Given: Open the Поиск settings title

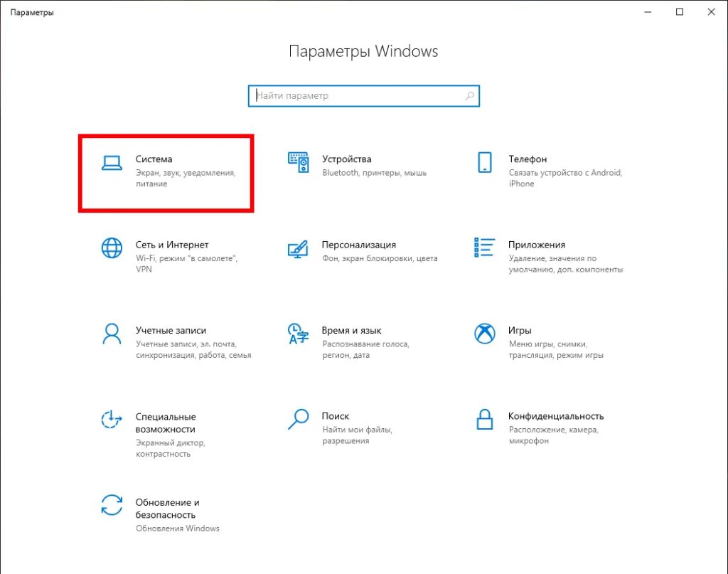Looking at the screenshot, I should pyautogui.click(x=336, y=416).
